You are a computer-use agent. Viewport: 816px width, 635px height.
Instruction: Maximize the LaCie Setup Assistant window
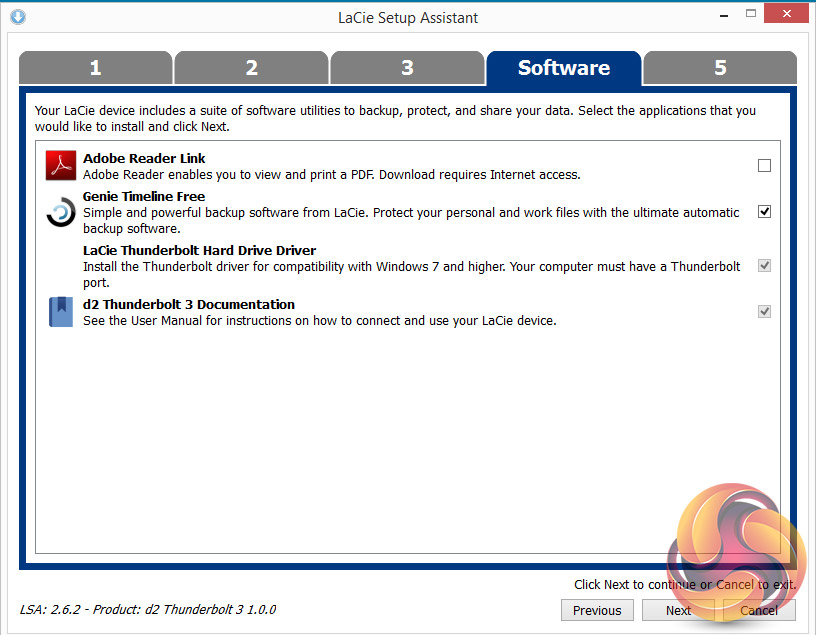pos(750,14)
